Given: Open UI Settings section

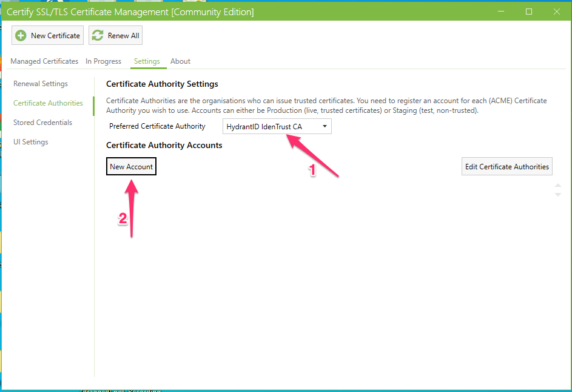Looking at the screenshot, I should (x=31, y=141).
